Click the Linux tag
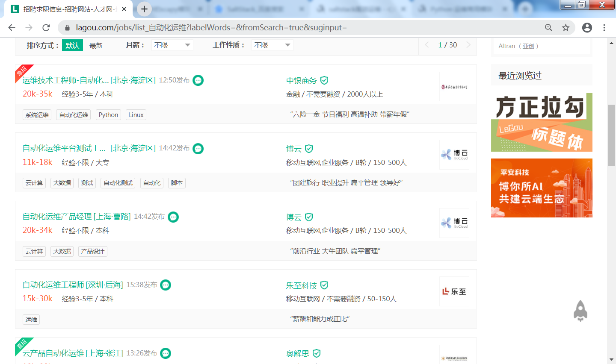This screenshot has width=616, height=364. point(136,115)
